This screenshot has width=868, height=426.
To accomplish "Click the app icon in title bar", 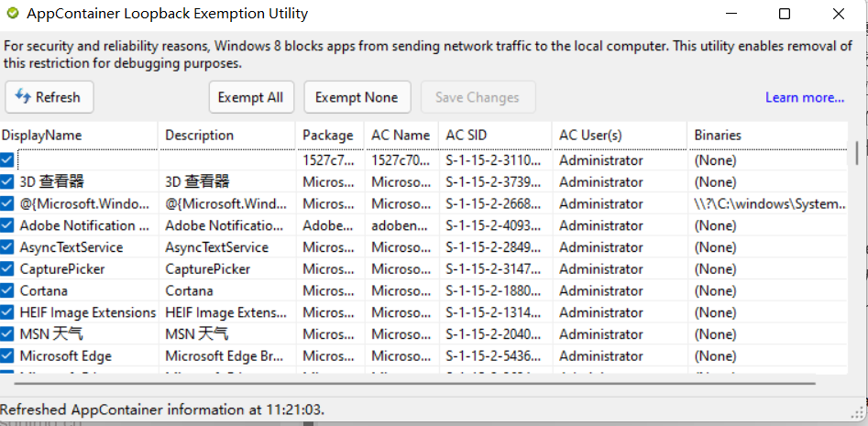I will pos(13,14).
